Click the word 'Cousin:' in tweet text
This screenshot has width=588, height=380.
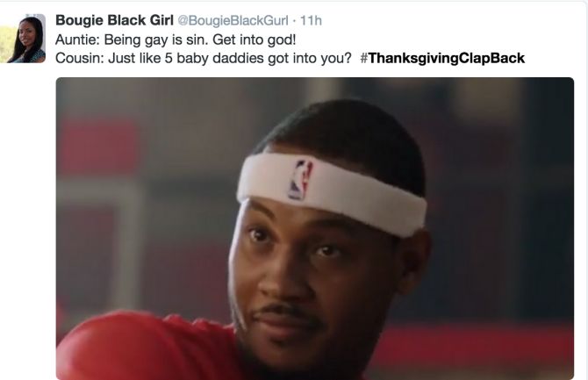click(80, 58)
